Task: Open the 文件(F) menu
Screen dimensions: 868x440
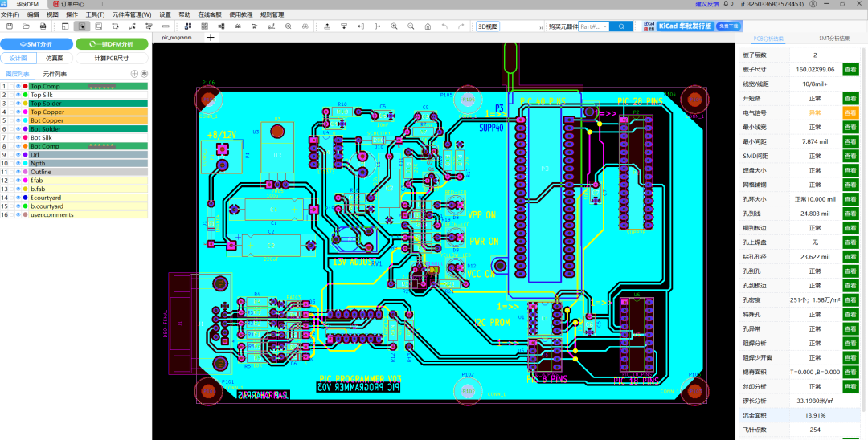Action: (10, 15)
